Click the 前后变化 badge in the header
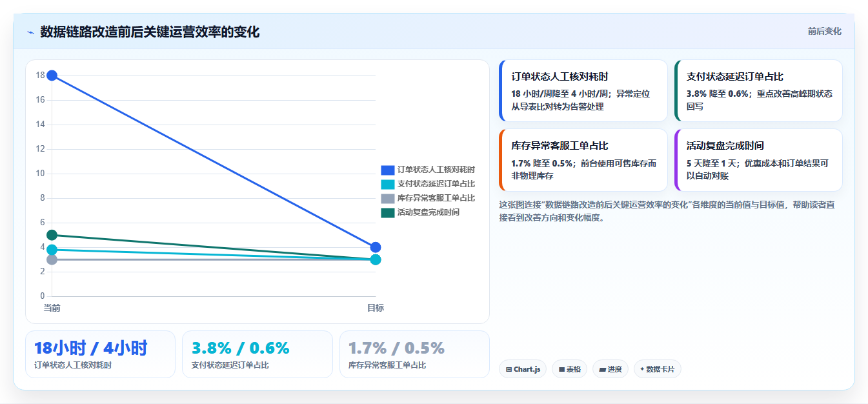This screenshot has width=868, height=404. 824,31
